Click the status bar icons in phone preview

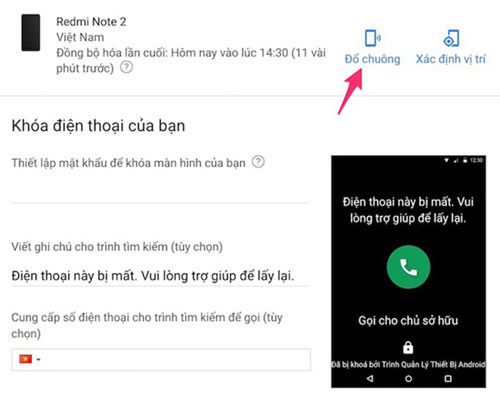(x=464, y=160)
